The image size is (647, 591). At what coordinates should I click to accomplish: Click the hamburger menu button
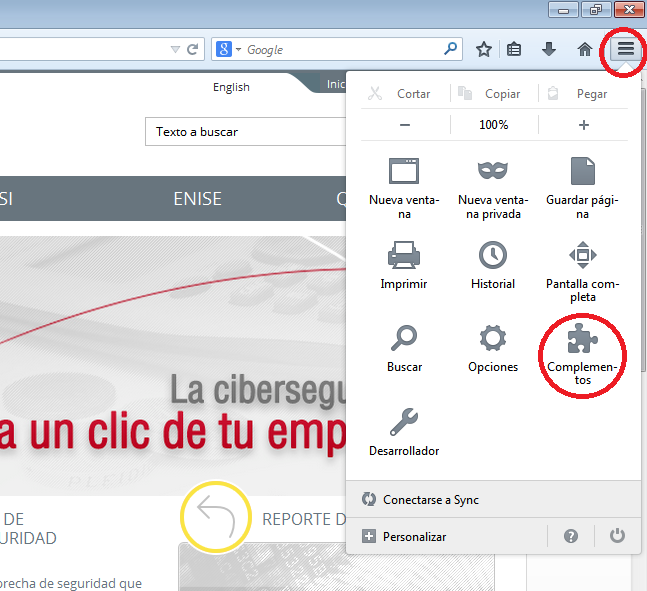point(625,49)
